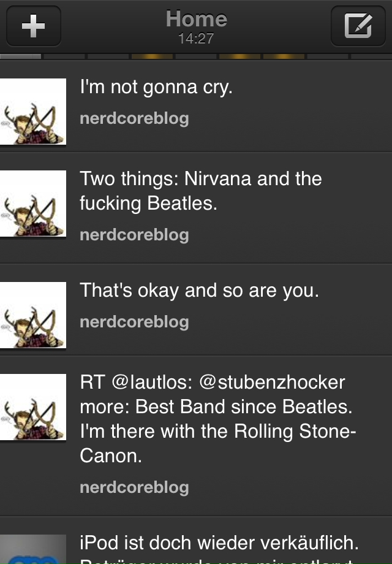Open the retweet mentioning Rolling Stone-Canon
This screenshot has width=392, height=564.
(x=217, y=419)
